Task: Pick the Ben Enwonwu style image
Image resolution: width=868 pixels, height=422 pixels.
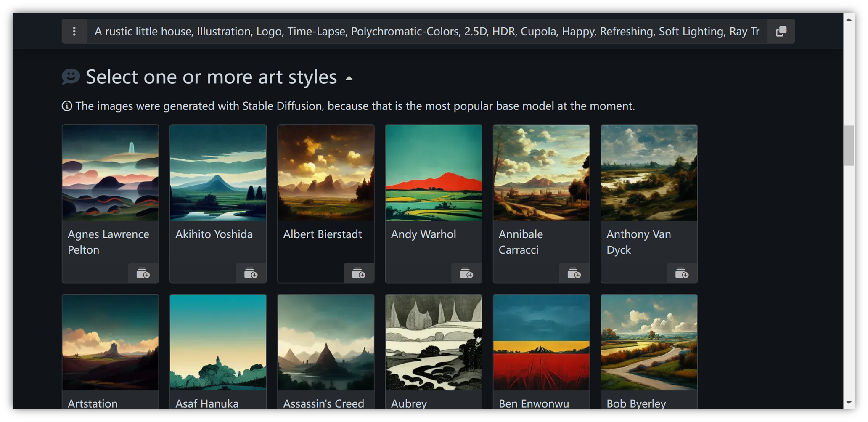Action: tap(541, 342)
